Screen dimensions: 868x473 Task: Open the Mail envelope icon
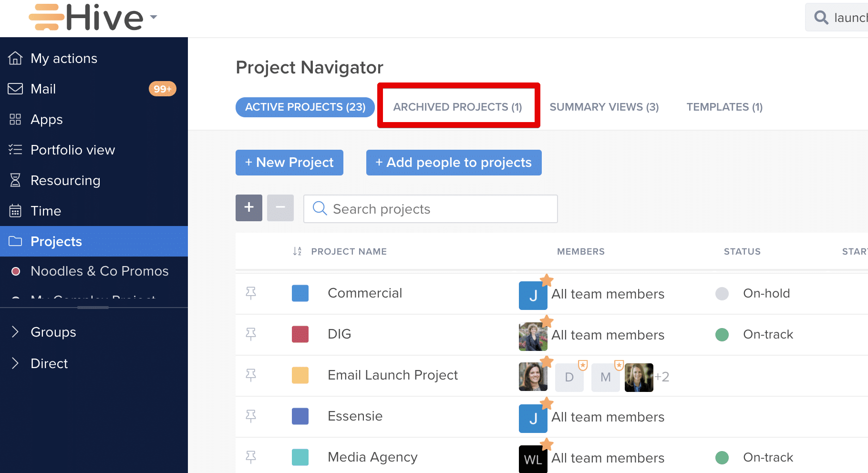pos(15,89)
